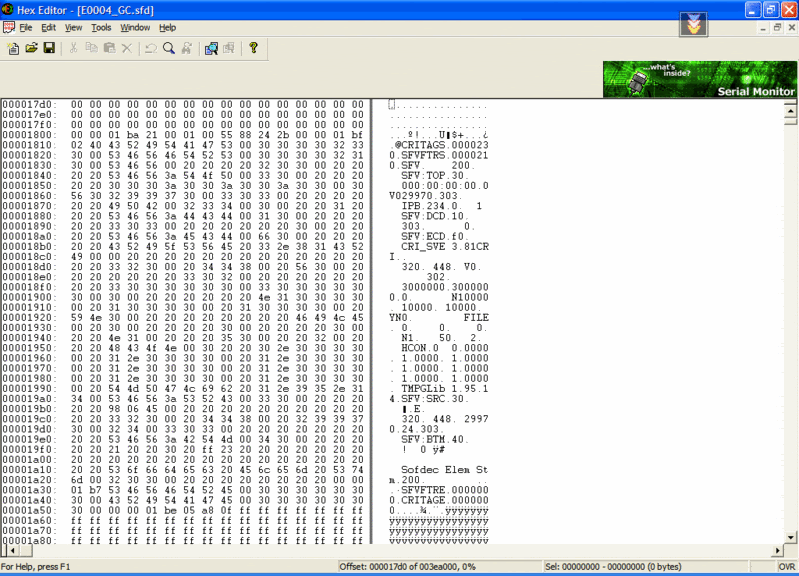Click the Open file folder icon
The height and width of the screenshot is (576, 799).
pos(31,48)
